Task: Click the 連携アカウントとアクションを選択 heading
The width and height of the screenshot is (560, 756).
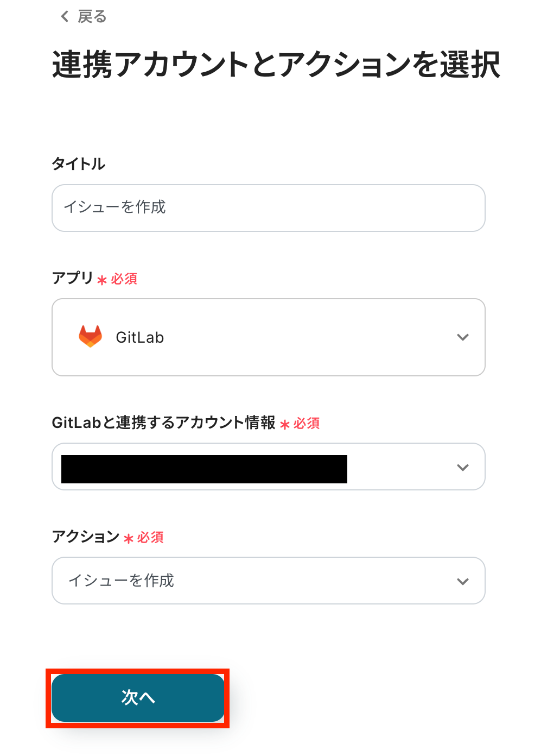Action: coord(276,65)
